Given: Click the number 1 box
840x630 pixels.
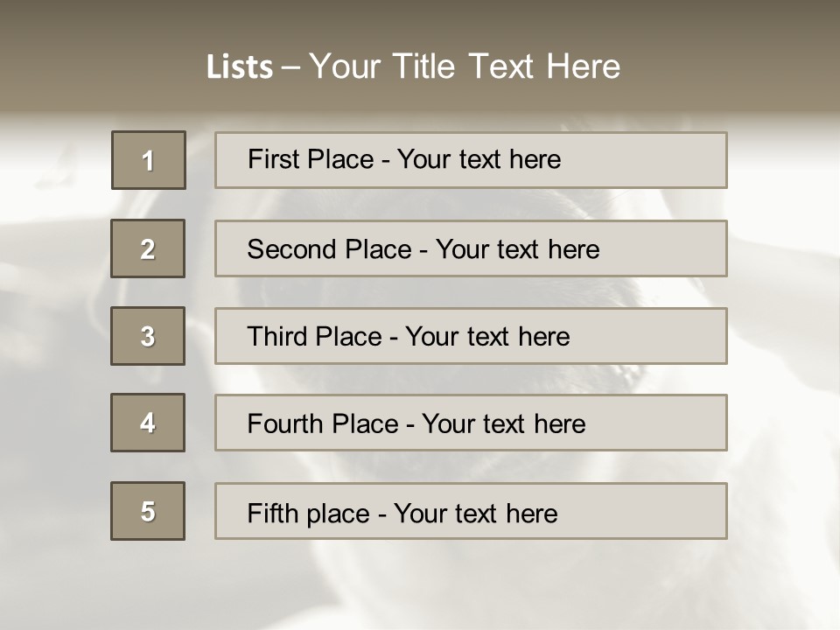Looking at the screenshot, I should [149, 160].
